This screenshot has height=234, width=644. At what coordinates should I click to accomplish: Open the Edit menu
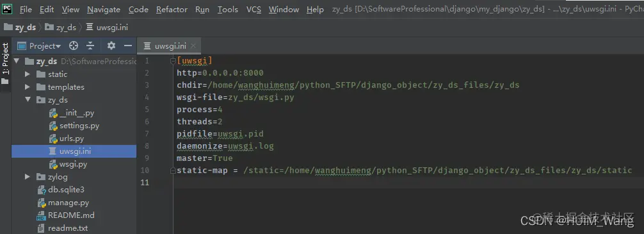[x=47, y=10]
